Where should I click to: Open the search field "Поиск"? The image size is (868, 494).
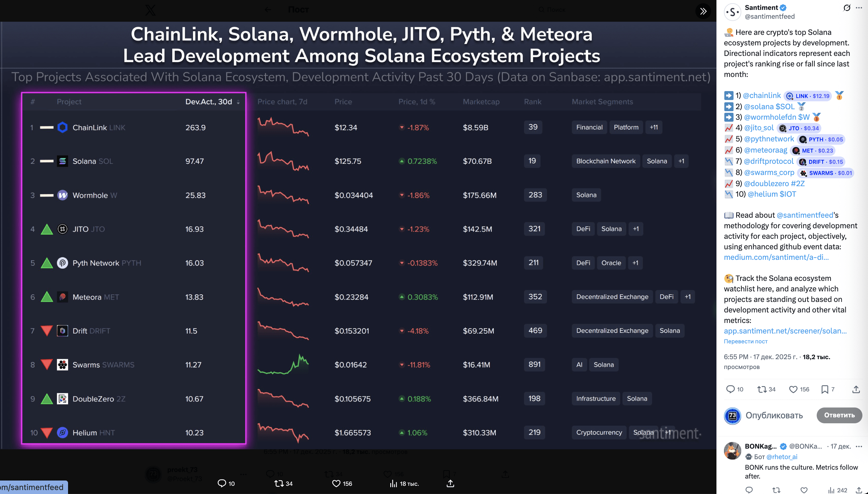pyautogui.click(x=553, y=10)
